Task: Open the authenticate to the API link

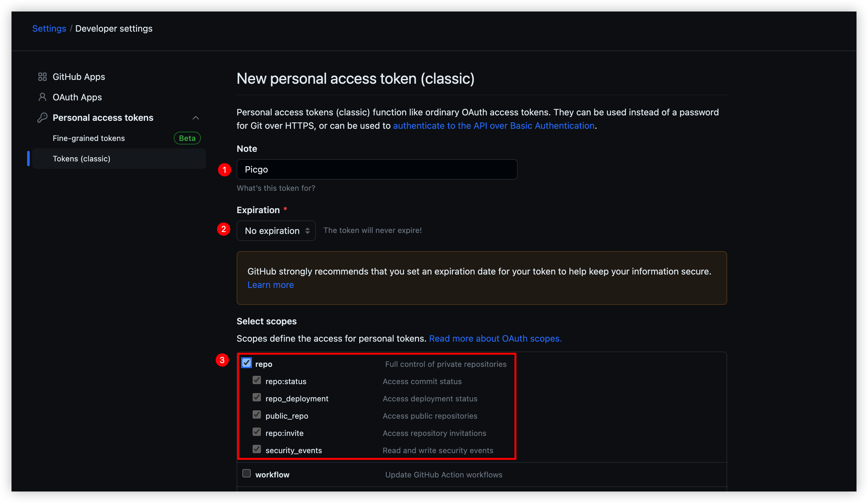Action: 494,126
